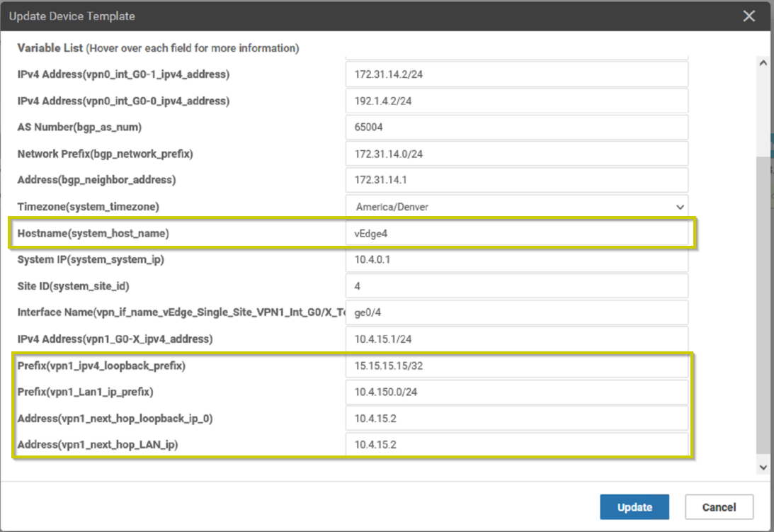Click the Update button
Image resolution: width=774 pixels, height=532 pixels.
point(634,506)
